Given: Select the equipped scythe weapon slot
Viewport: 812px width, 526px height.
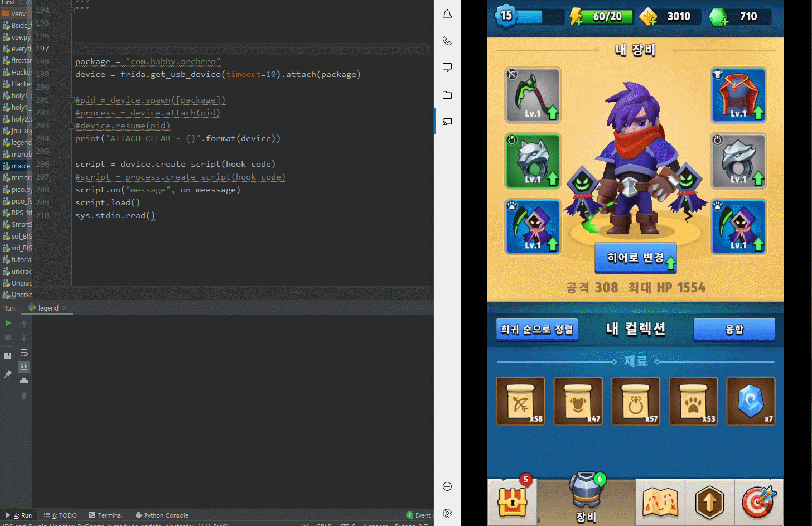Looking at the screenshot, I should 533,95.
